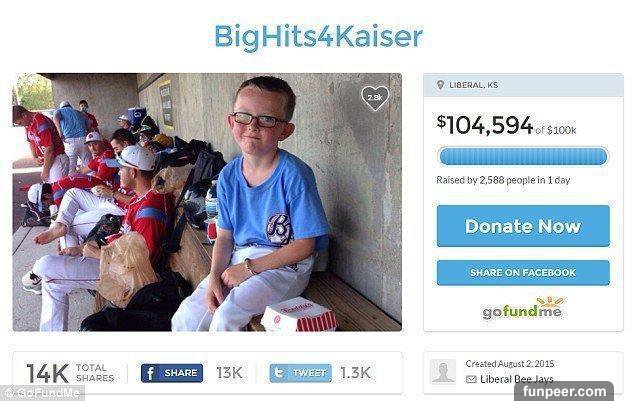This screenshot has height=401, width=634.
Task: Click the Liberal Bee Jays organizer link
Action: [516, 379]
